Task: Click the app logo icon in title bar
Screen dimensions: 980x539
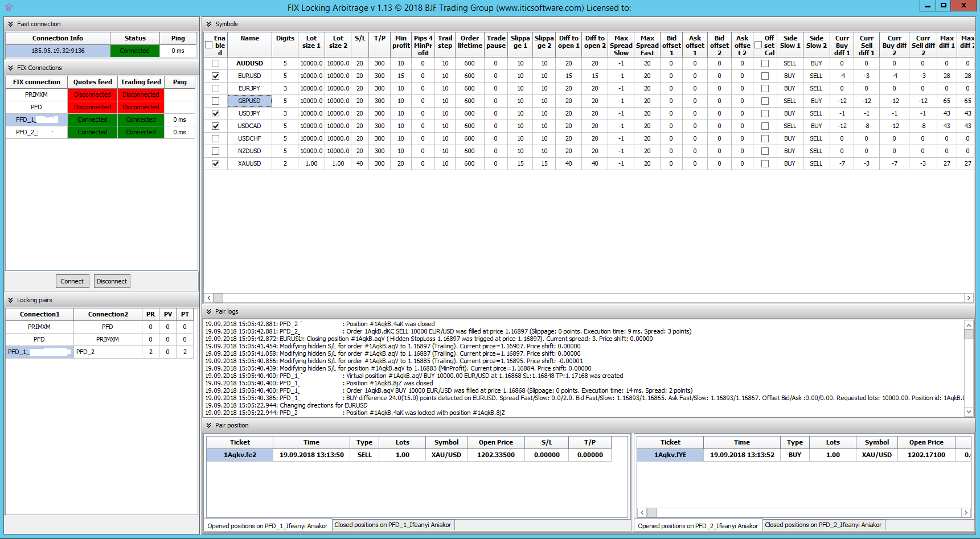Action: point(9,7)
